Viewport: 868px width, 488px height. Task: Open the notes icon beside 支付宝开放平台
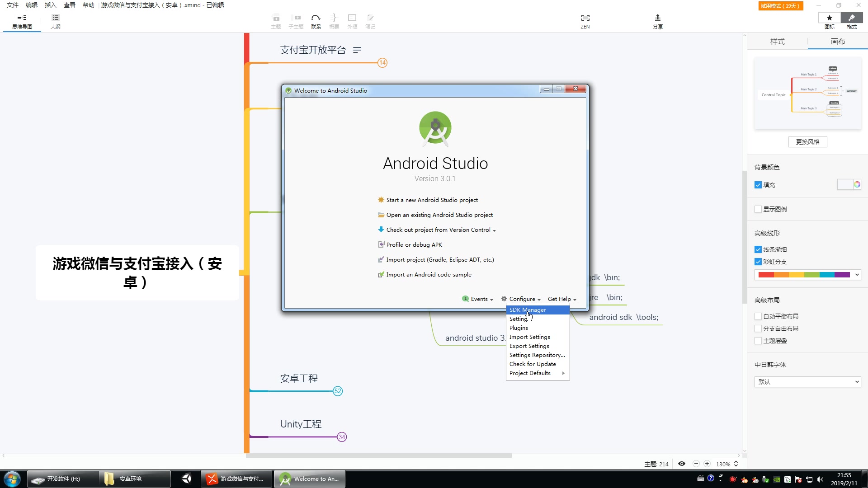pyautogui.click(x=357, y=50)
